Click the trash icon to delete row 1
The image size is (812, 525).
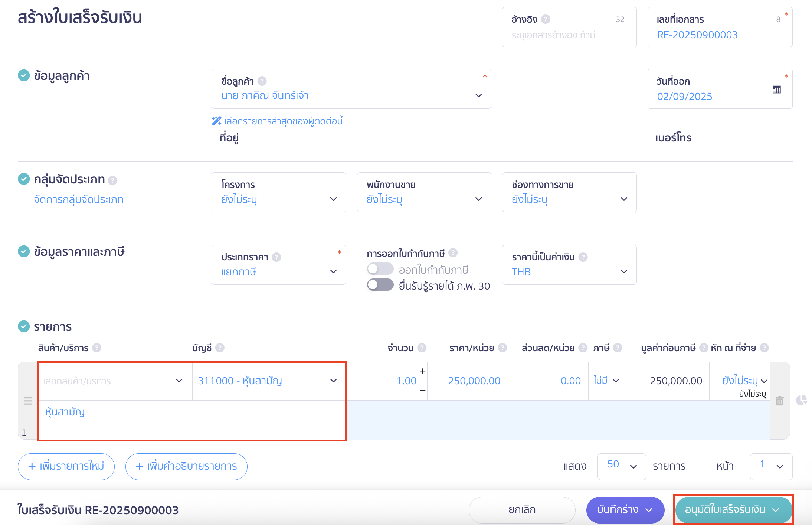(780, 401)
